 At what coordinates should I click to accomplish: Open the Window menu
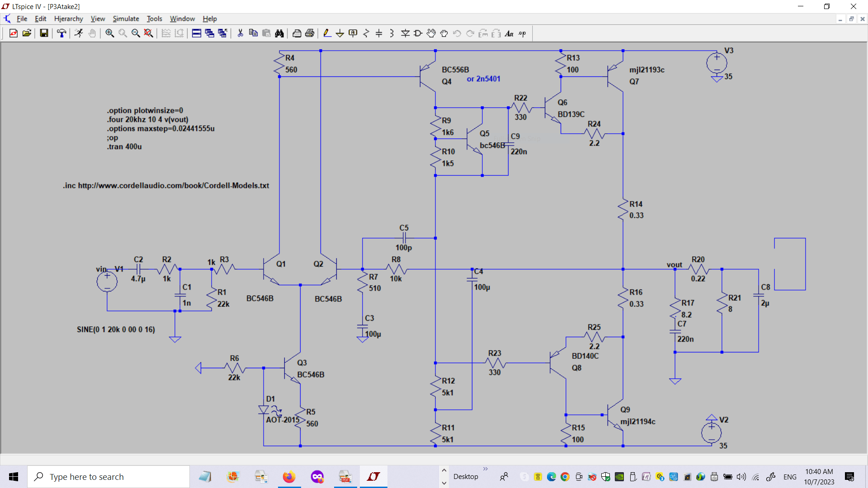coord(182,19)
